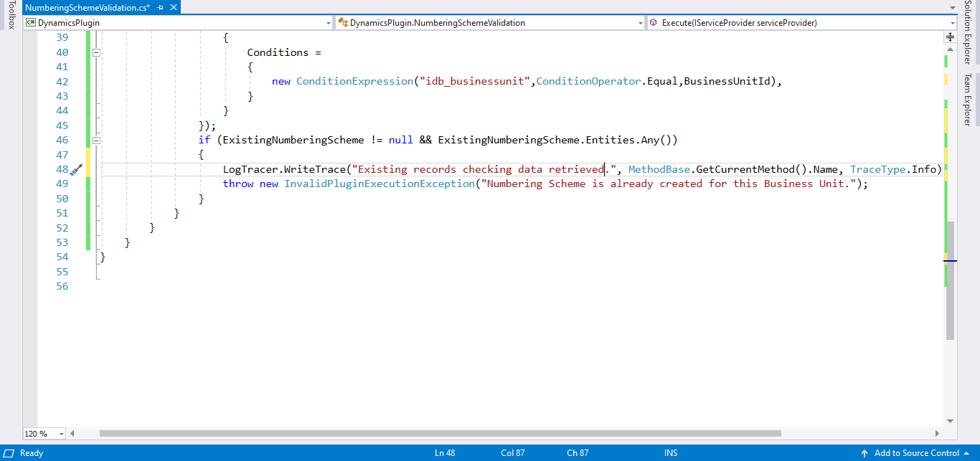Click the LogTracer identifier on line 48

pyautogui.click(x=250, y=170)
